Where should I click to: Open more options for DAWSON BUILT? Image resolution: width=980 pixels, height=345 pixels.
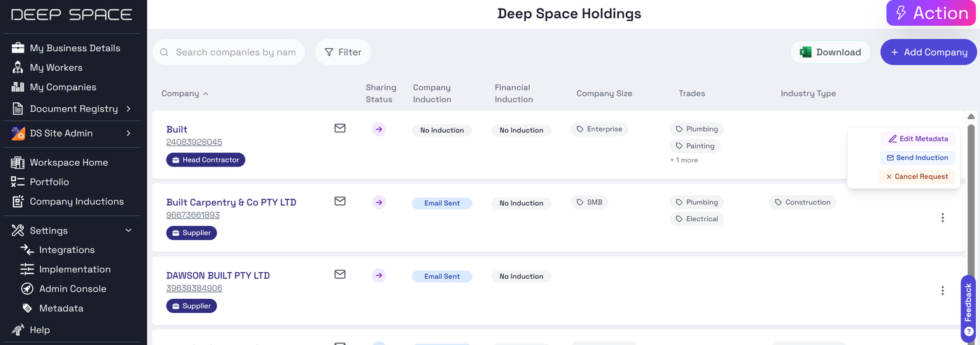click(942, 290)
